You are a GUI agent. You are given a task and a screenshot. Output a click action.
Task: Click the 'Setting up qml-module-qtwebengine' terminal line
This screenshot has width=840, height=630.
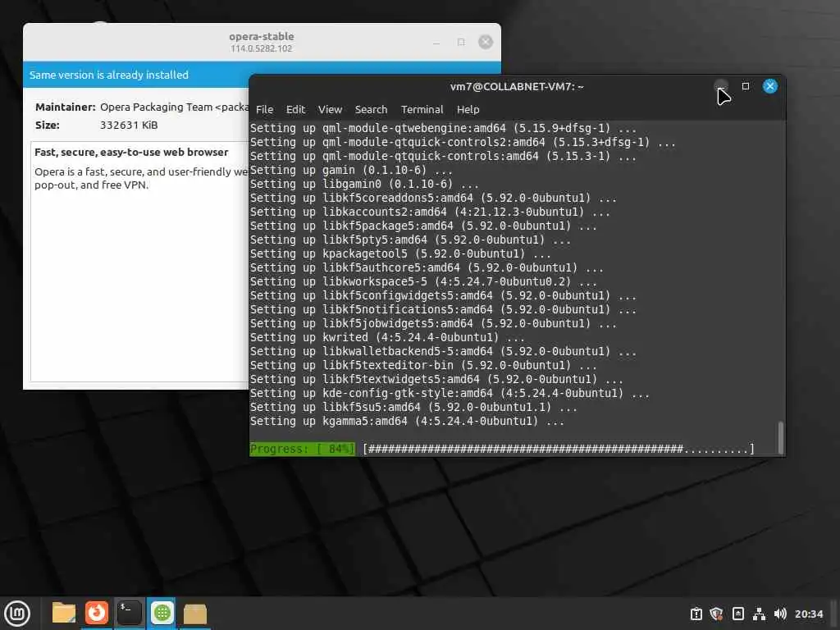pyautogui.click(x=443, y=128)
